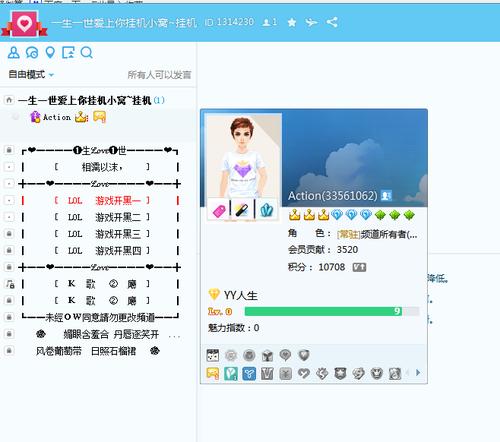
Task: Click the home icon beside the channel name
Action: click(9, 100)
